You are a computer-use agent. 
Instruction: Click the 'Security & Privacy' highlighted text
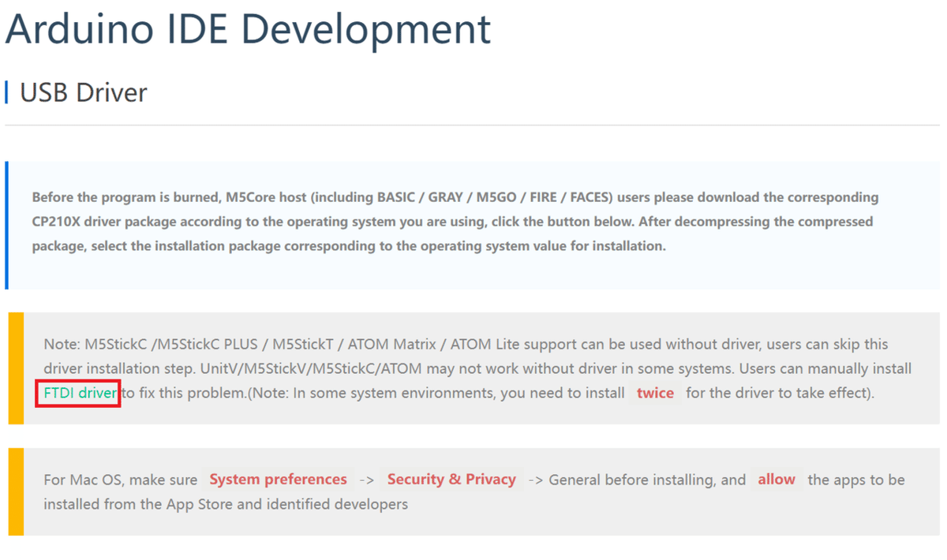451,480
